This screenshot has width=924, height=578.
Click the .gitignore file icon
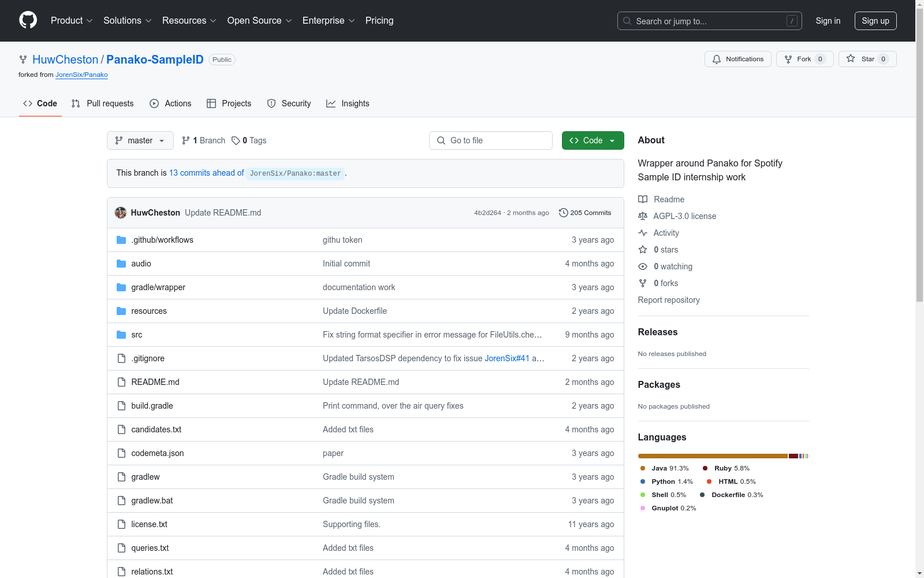(x=121, y=358)
